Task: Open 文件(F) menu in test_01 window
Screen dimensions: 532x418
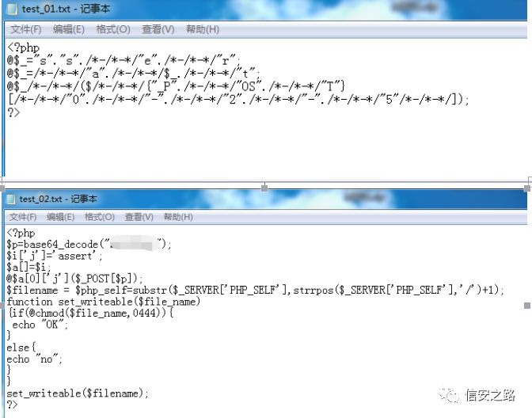Action: (26, 29)
